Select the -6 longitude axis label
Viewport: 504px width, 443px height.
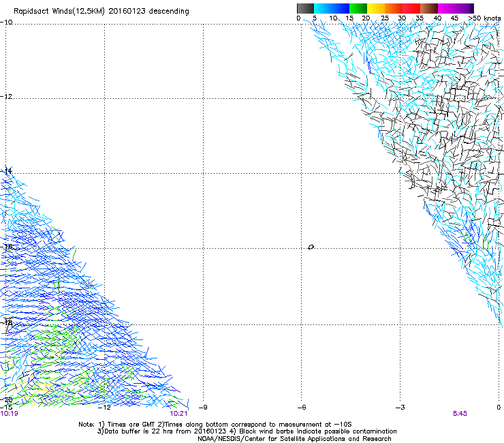301,408
